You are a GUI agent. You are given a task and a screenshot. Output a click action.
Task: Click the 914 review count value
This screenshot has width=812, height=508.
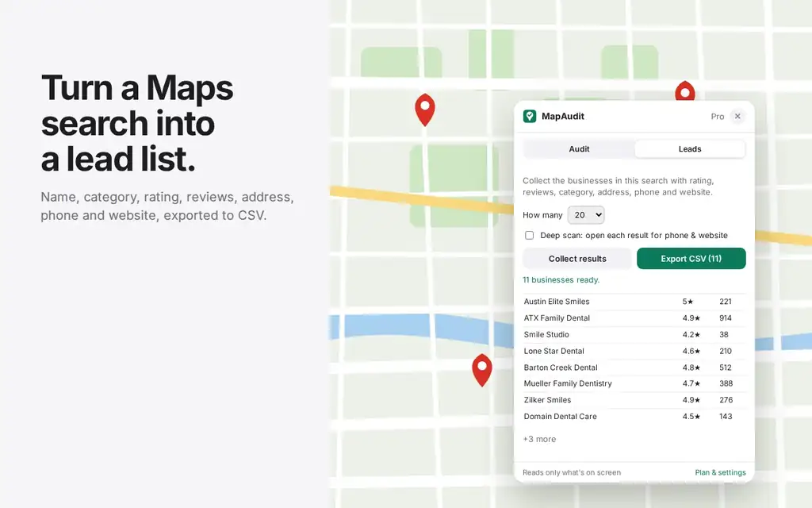click(x=725, y=318)
